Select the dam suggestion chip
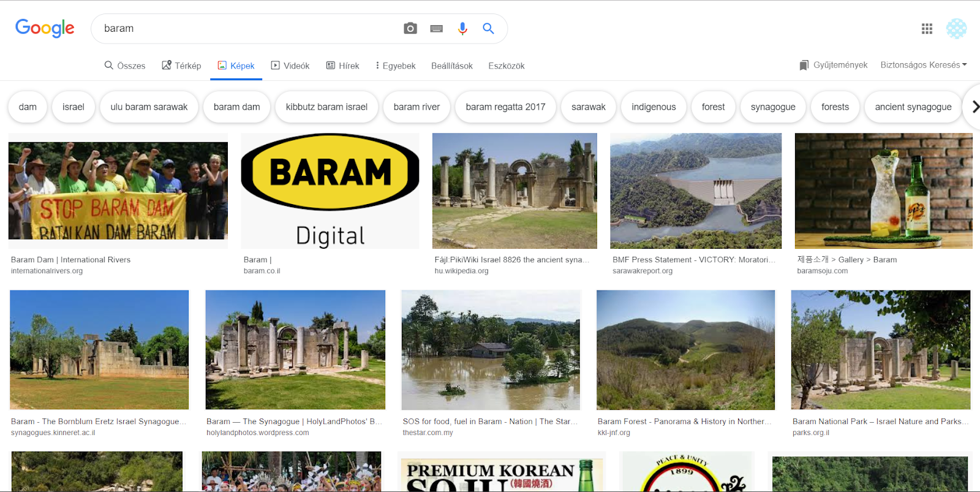The width and height of the screenshot is (980, 492). (x=28, y=107)
